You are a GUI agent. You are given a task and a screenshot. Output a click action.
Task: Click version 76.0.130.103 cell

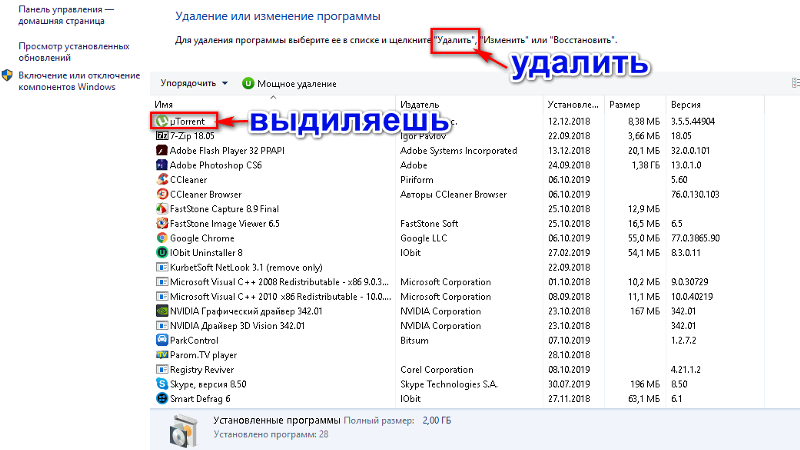pos(695,194)
